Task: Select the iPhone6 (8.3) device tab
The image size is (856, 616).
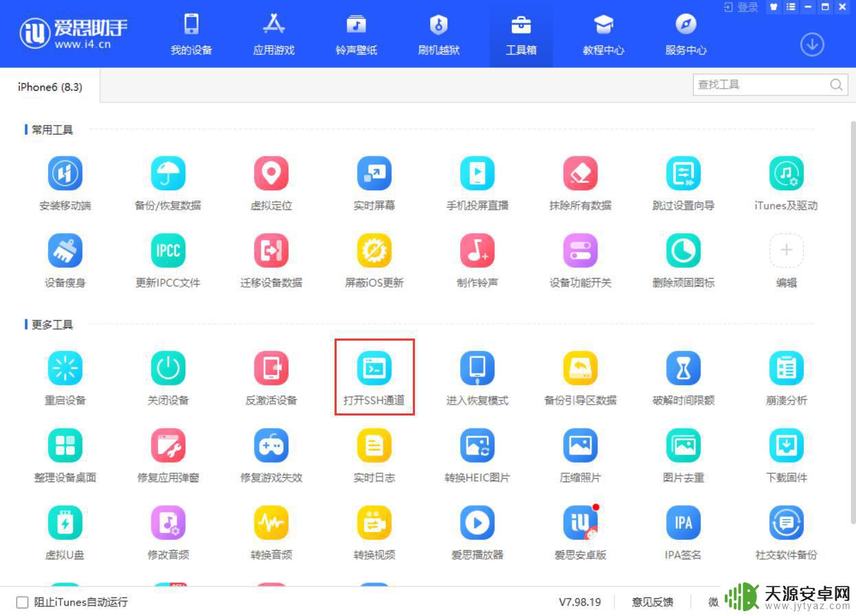Action: 50,87
